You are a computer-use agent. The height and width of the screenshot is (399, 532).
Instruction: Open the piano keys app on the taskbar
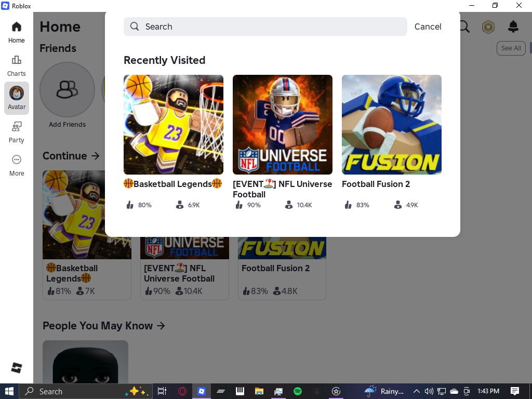240,391
